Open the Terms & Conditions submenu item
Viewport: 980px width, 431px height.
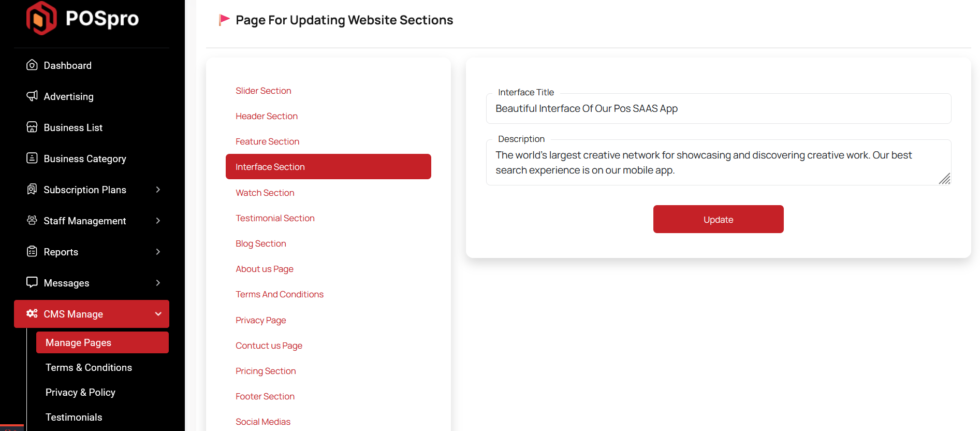[x=89, y=367]
